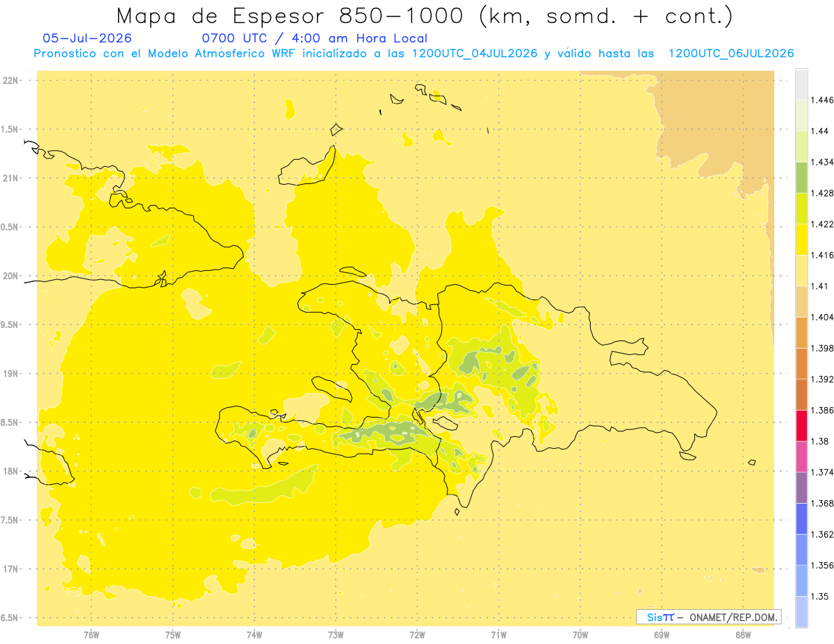Click the legend value '1.404'

(x=821, y=317)
